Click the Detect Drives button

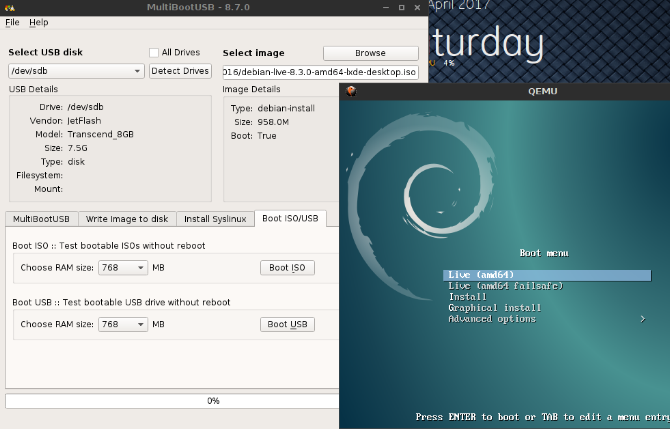[x=180, y=71]
